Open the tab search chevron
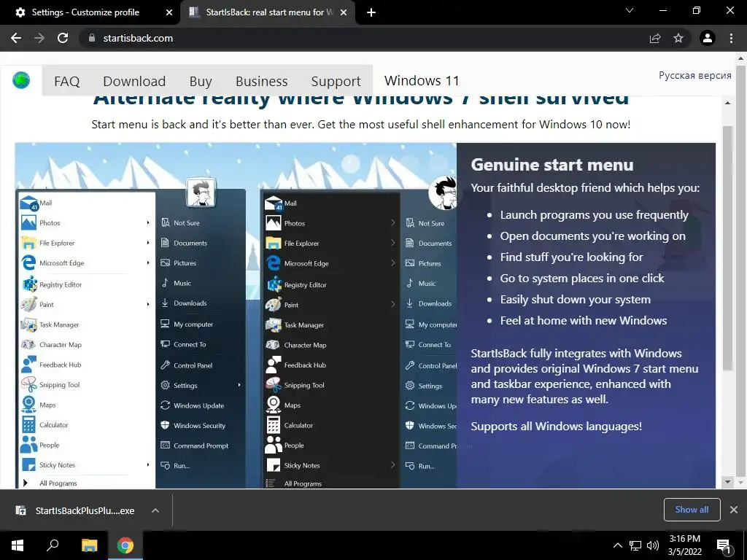 click(630, 10)
